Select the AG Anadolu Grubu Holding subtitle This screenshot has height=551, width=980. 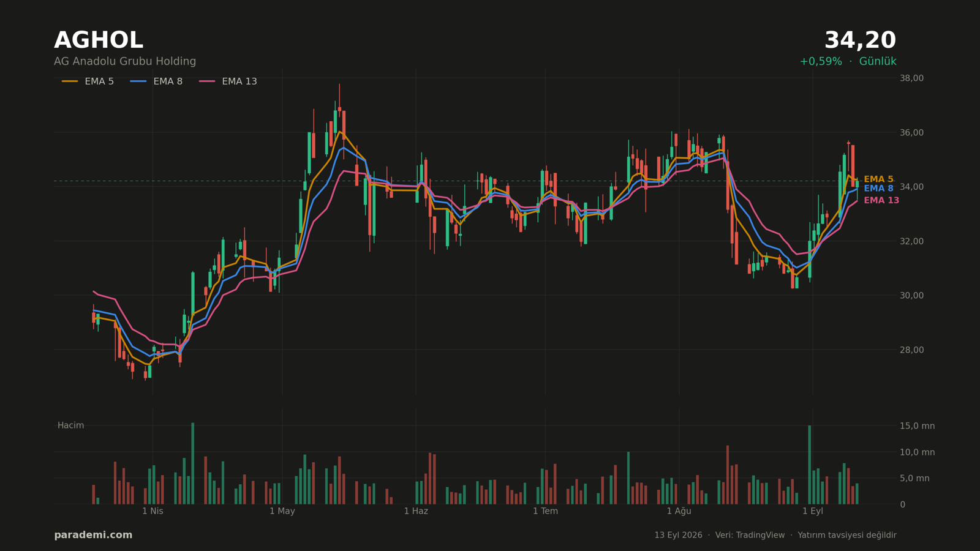(125, 61)
